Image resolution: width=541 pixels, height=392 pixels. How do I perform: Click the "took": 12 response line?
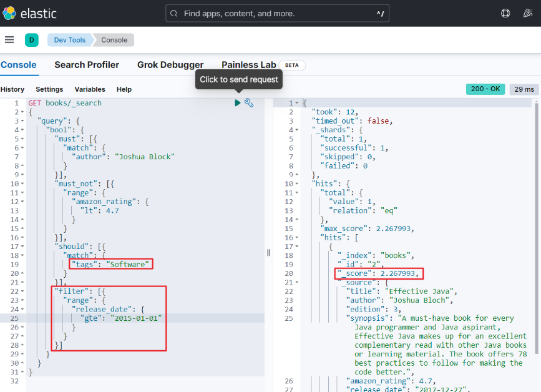coord(334,112)
